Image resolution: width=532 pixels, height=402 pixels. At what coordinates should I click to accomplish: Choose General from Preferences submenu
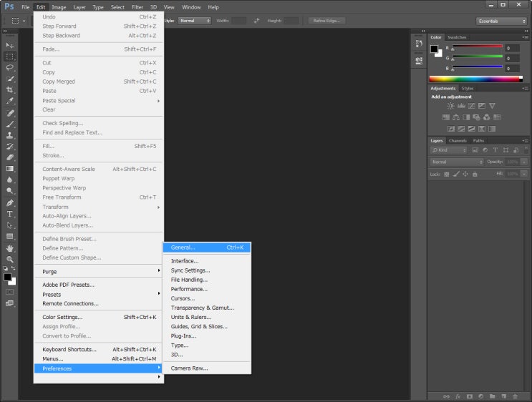[207, 247]
